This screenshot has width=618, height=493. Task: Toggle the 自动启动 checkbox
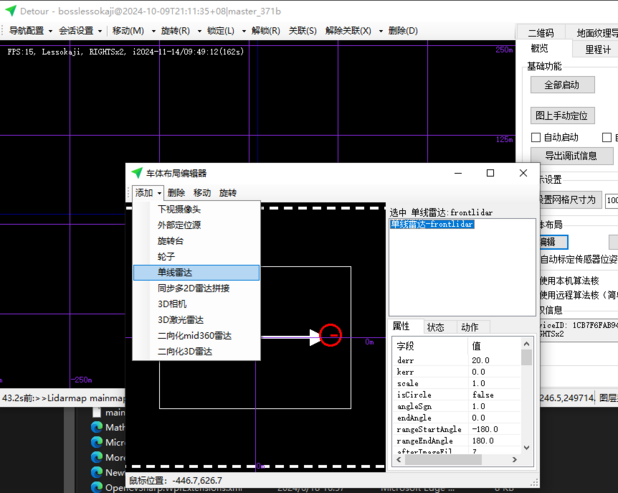pyautogui.click(x=536, y=137)
